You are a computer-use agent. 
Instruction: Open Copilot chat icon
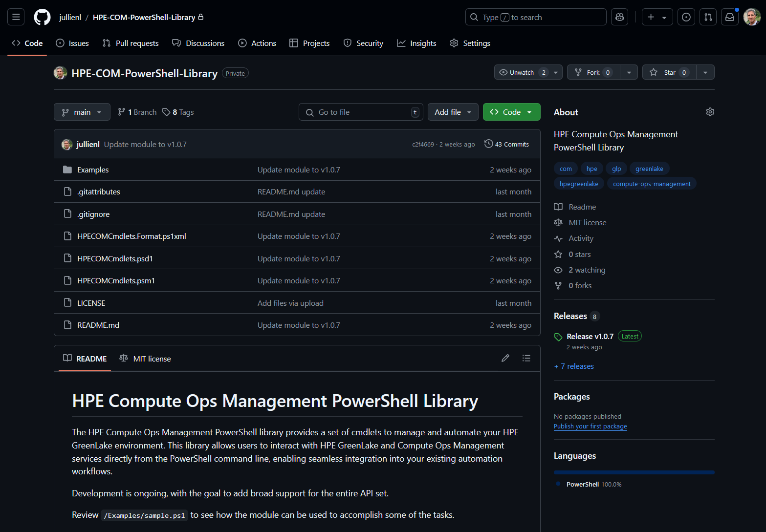click(x=619, y=17)
